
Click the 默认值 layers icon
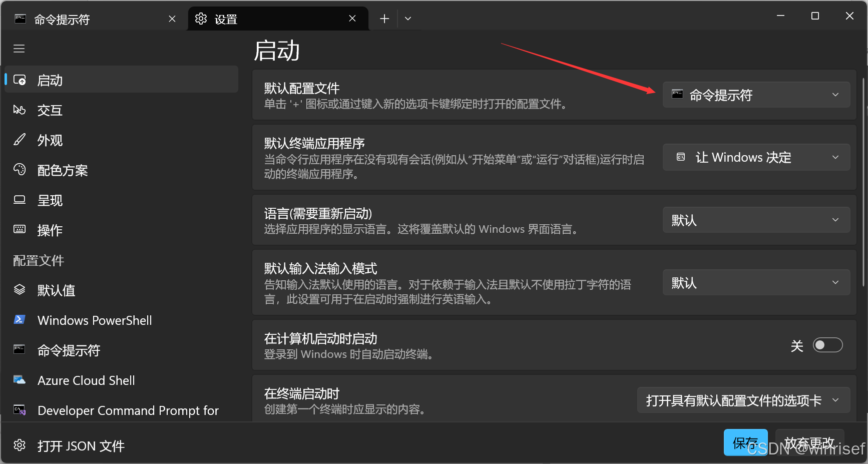[x=20, y=290]
